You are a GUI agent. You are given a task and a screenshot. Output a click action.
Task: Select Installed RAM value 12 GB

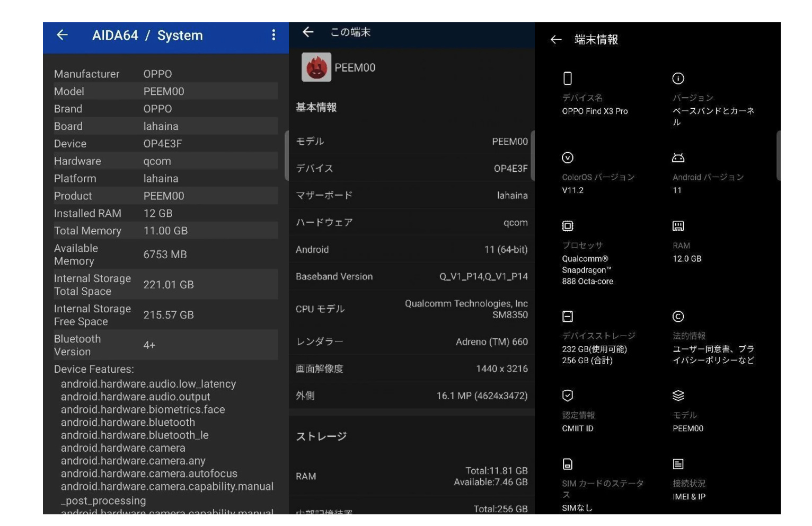158,214
